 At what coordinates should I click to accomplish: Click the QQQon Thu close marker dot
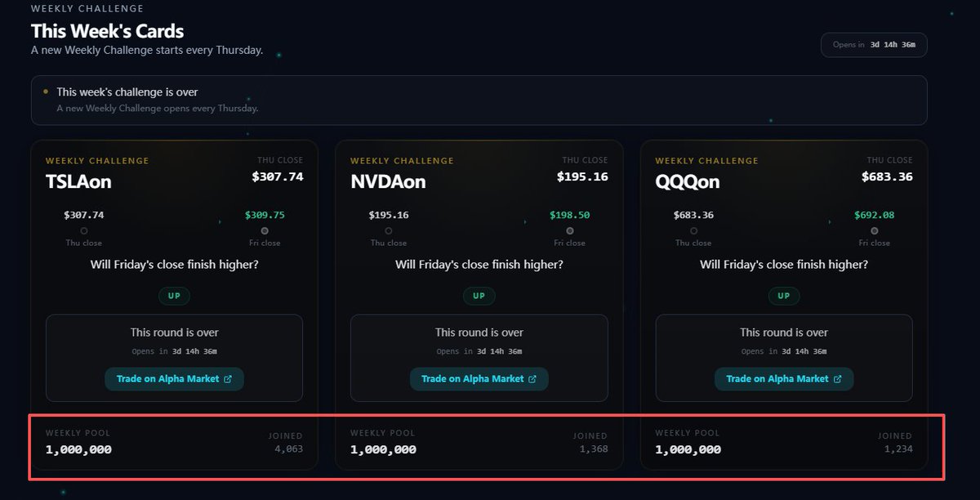693,231
